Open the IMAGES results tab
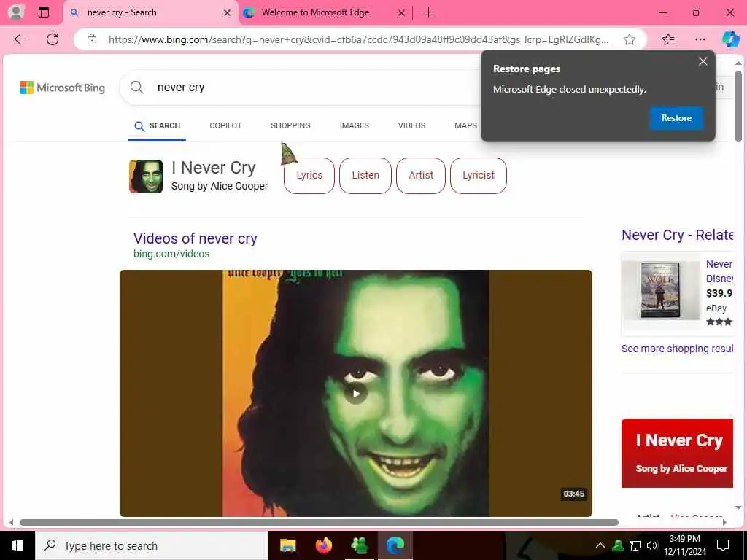747x560 pixels. click(354, 125)
